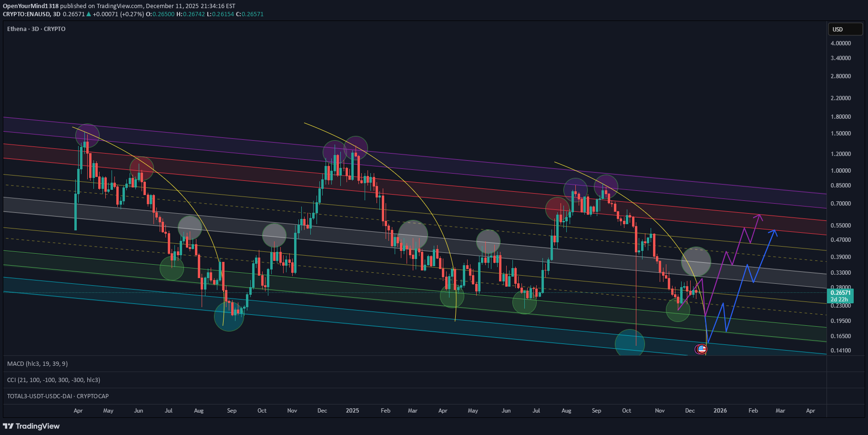This screenshot has width=868, height=435.
Task: Expand the MACD indicator pane
Action: coord(38,364)
